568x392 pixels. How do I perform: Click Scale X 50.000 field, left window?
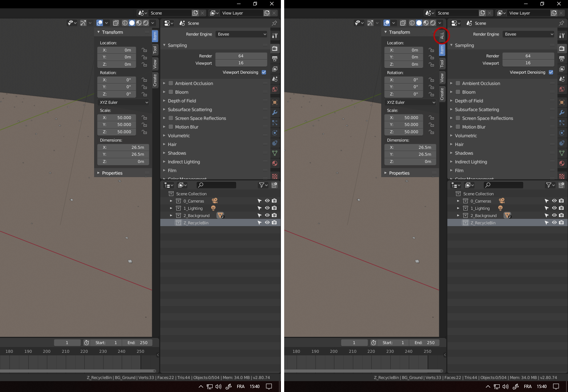point(117,118)
